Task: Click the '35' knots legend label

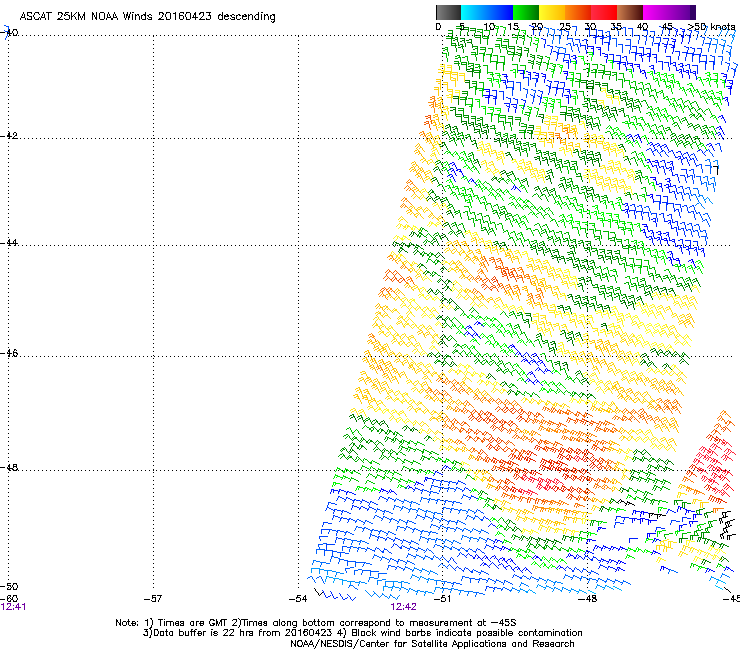Action: 616,26
